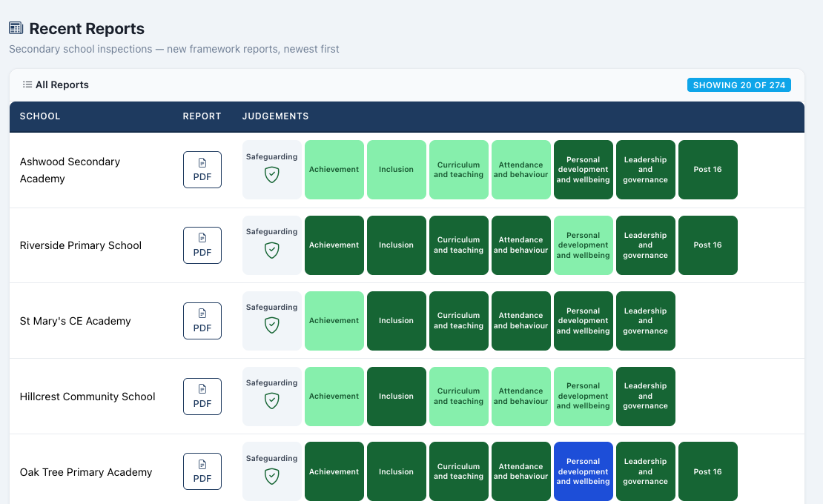The image size is (823, 504).
Task: Select Ashwood Secondary Academy Post 16 tile
Action: (x=708, y=170)
